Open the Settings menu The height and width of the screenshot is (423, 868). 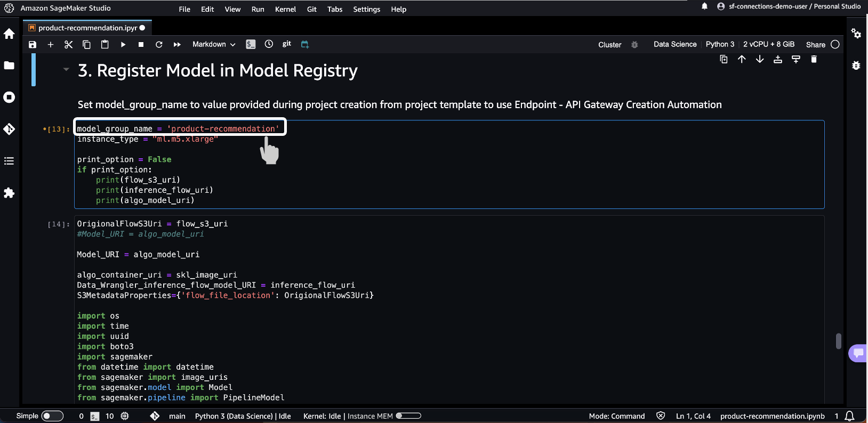click(x=366, y=9)
